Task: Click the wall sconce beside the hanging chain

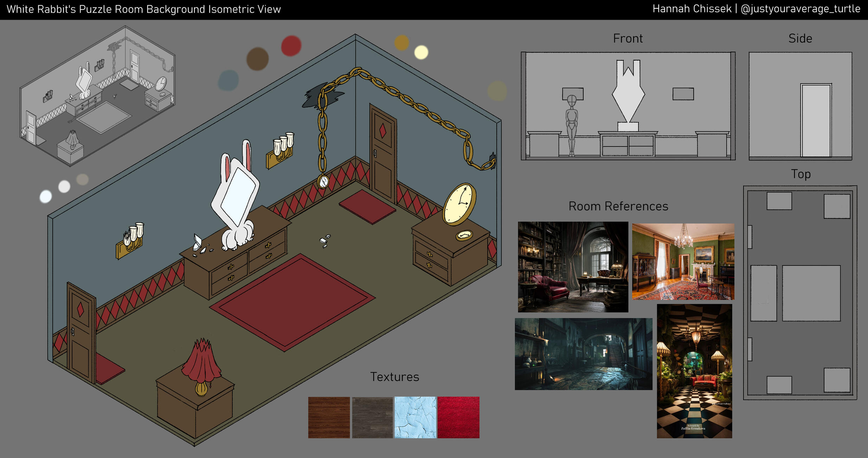Action: (280, 150)
